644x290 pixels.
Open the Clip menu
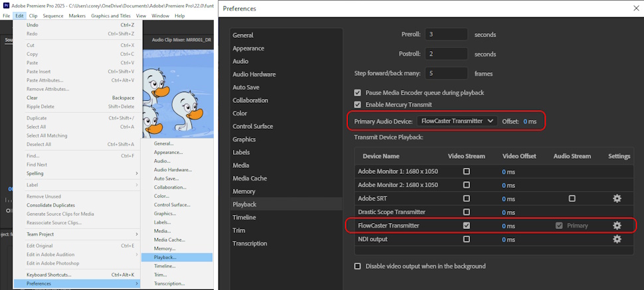[x=33, y=16]
